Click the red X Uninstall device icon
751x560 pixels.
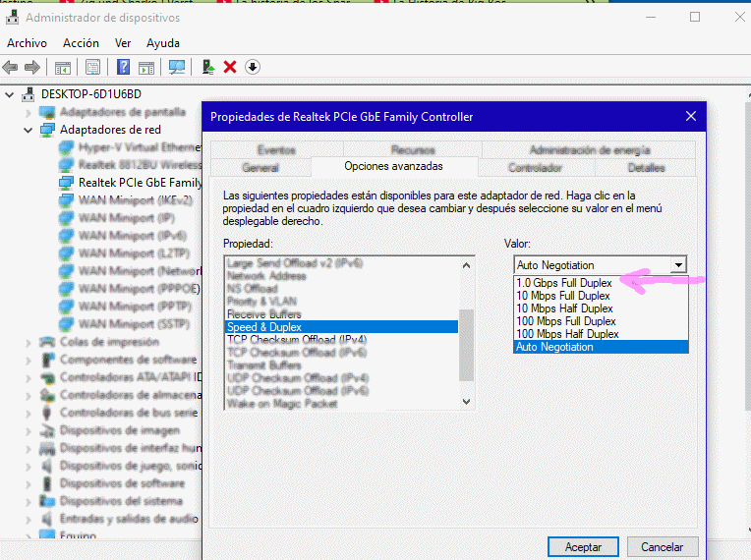pyautogui.click(x=230, y=67)
